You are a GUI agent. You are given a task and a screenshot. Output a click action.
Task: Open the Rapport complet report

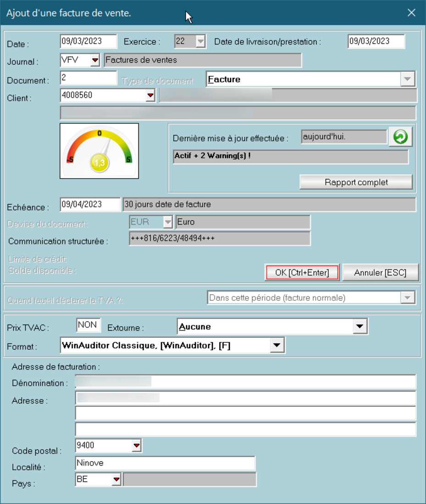[356, 182]
